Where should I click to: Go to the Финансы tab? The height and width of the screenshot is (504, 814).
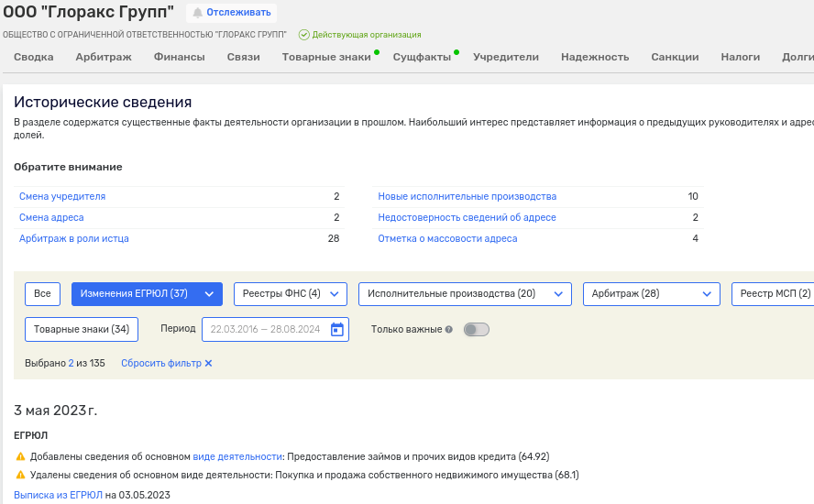(179, 57)
